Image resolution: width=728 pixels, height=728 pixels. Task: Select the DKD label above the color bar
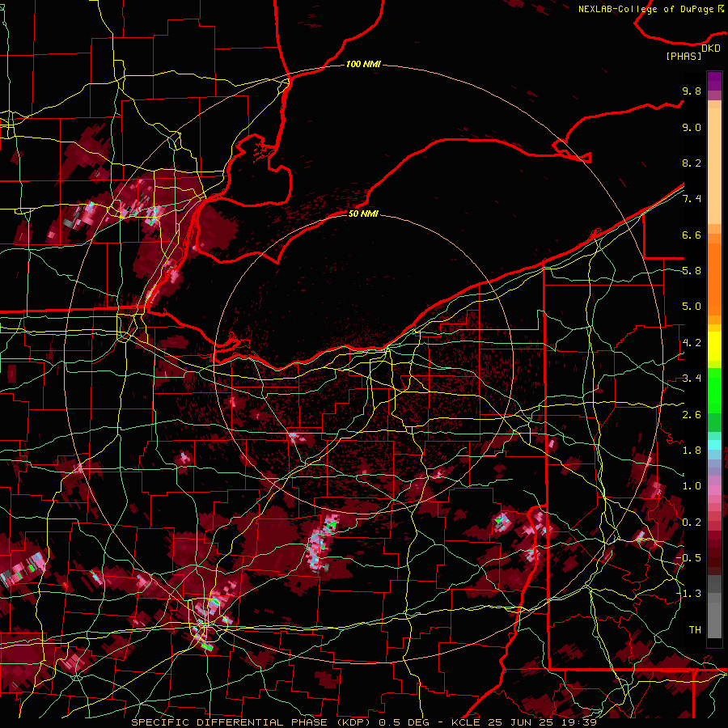coord(711,49)
